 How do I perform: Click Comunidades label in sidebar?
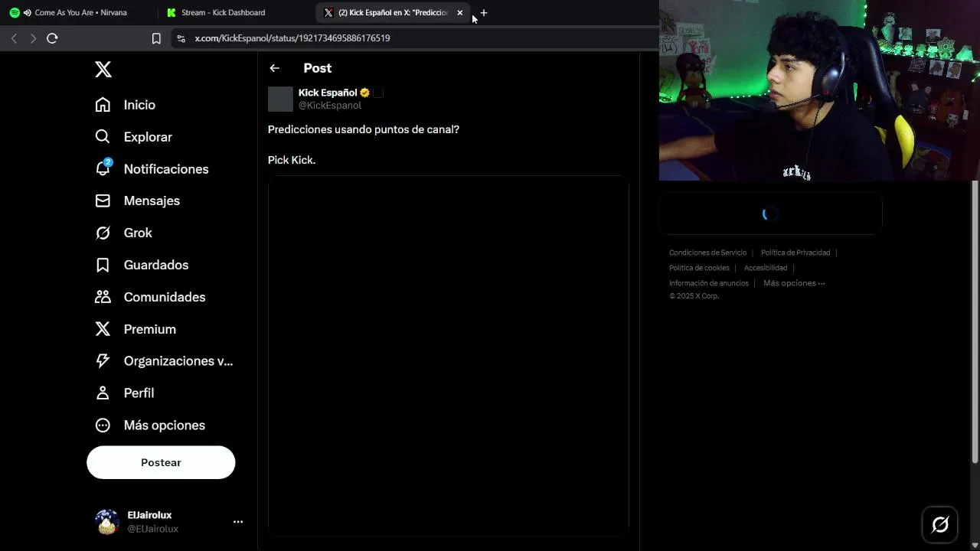(x=165, y=297)
